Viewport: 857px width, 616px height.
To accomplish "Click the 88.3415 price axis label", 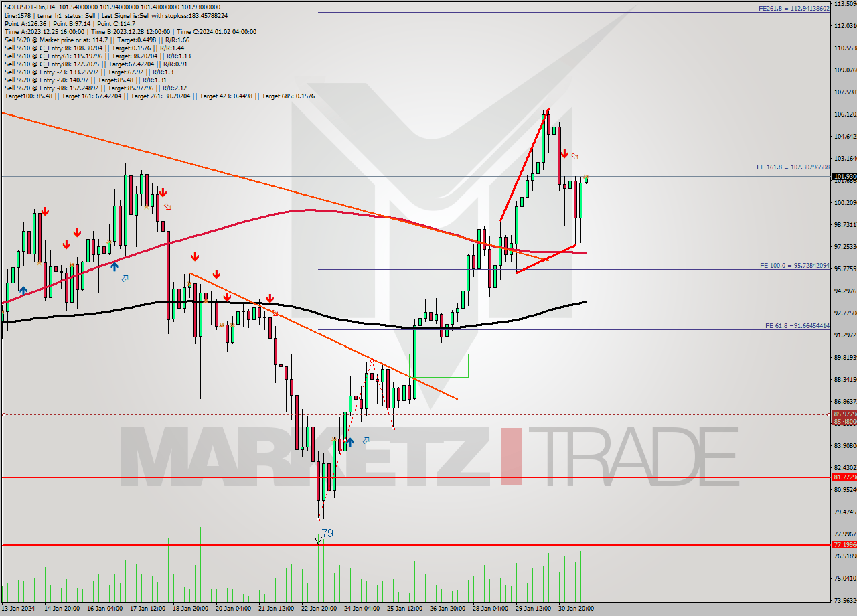I will 844,379.
